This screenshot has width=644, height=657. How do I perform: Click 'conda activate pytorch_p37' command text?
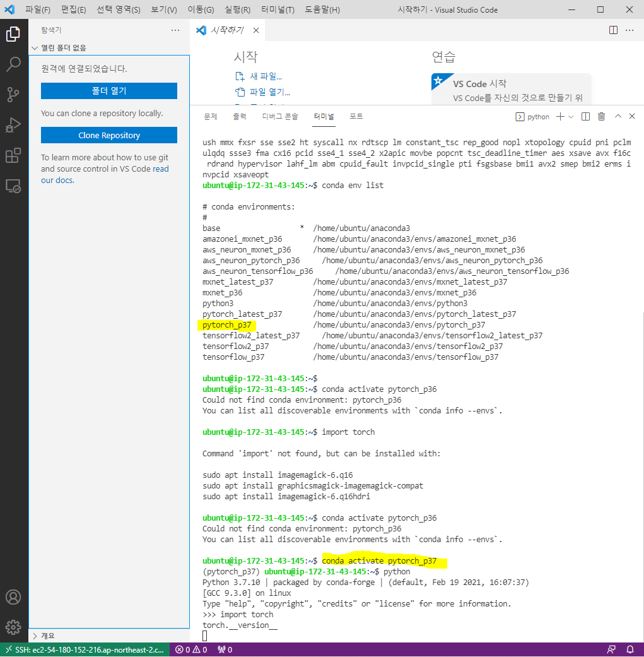pos(379,560)
